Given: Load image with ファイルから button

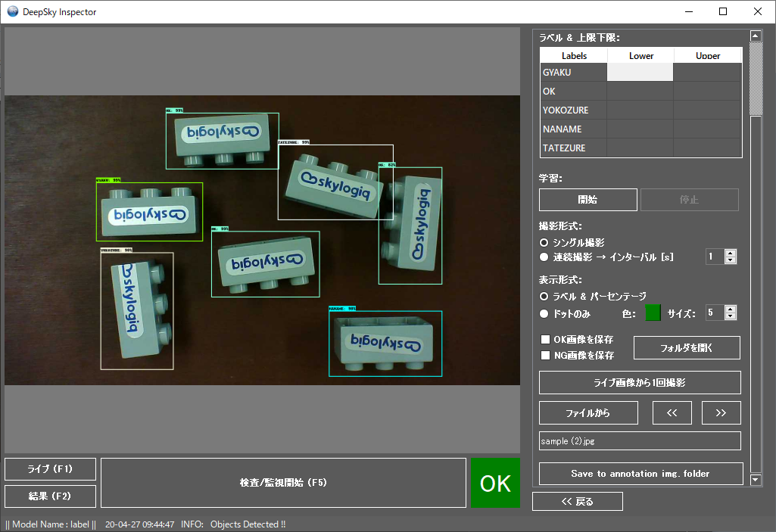Looking at the screenshot, I should (x=588, y=412).
